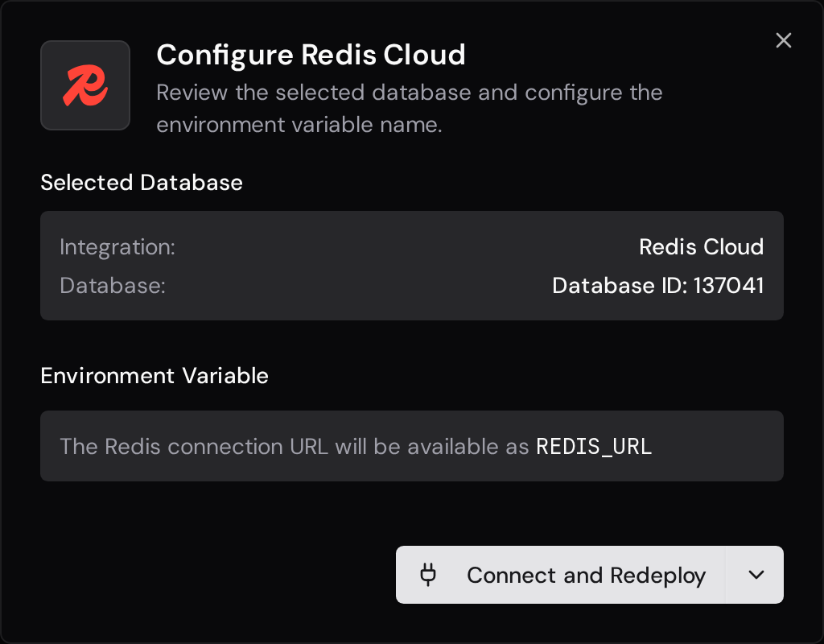Click the Database ID: 137041 value
824x644 pixels.
(658, 286)
